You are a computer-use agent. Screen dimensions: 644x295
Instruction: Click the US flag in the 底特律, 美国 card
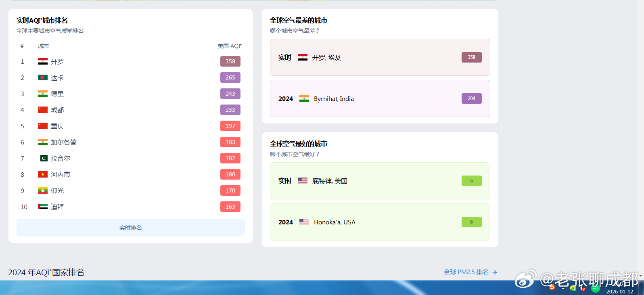tap(303, 181)
